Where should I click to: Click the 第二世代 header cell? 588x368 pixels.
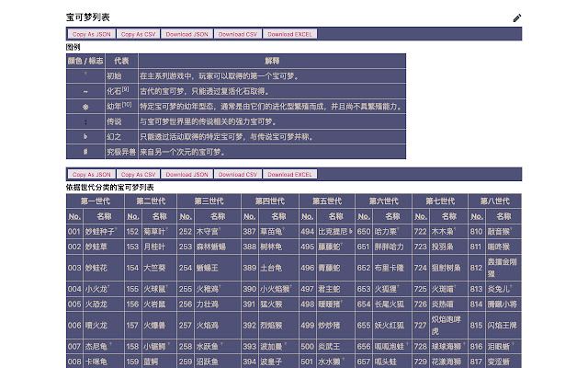pyautogui.click(x=151, y=201)
